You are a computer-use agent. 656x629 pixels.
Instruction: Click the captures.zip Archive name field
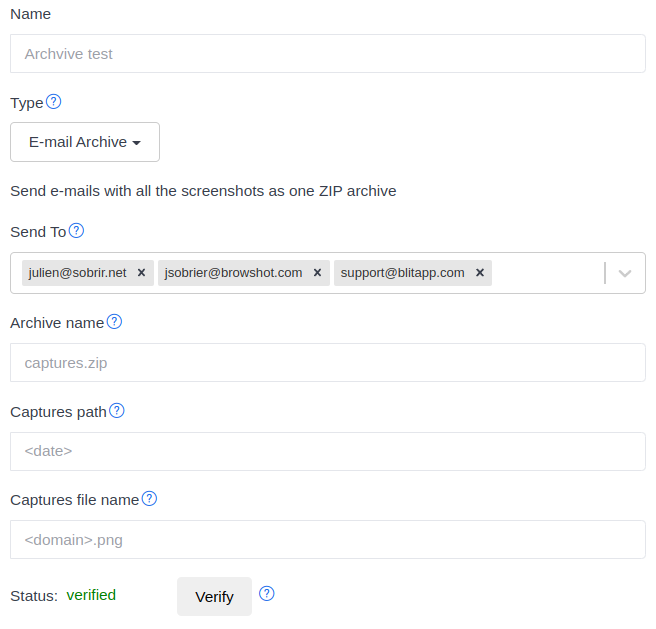click(x=328, y=363)
